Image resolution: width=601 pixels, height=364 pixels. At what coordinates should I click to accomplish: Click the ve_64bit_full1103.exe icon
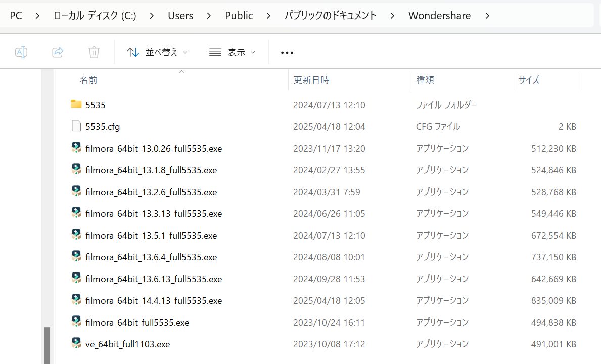tap(76, 343)
